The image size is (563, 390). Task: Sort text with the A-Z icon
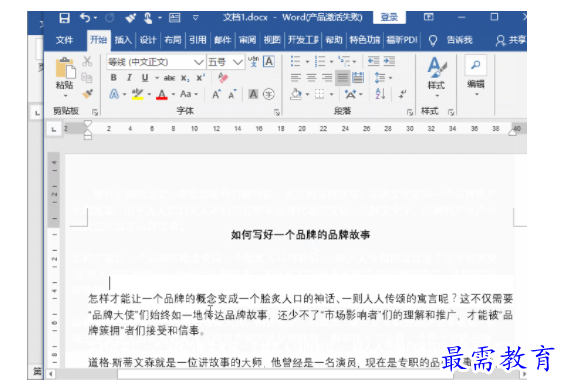pos(380,94)
